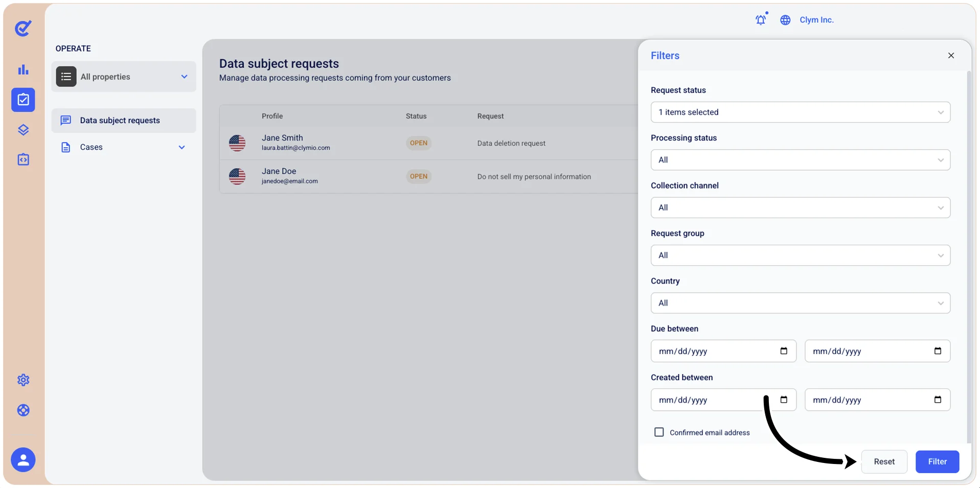Click the first Due between date field
The image size is (980, 488).
coord(723,351)
